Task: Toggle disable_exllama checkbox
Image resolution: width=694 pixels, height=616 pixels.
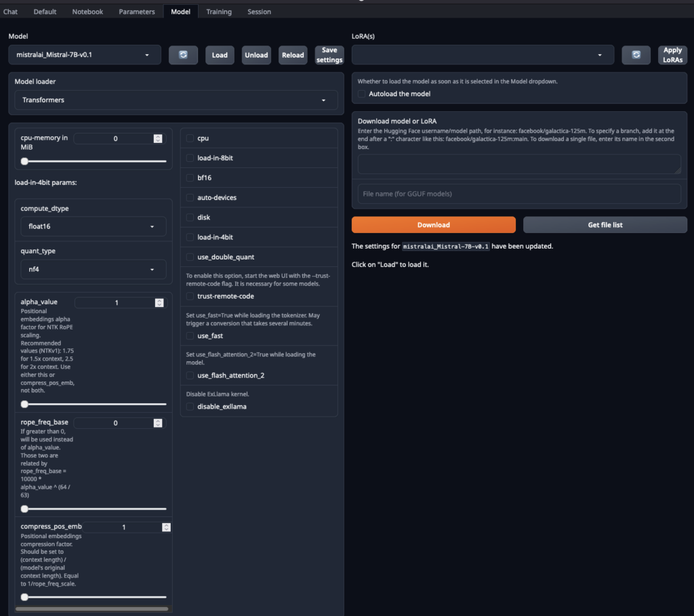Action: click(190, 406)
